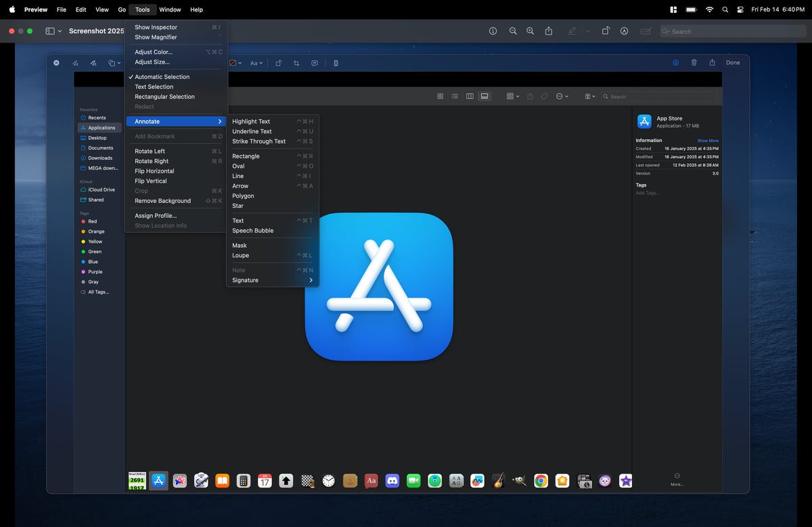Select Arrow from the Annotate submenu
This screenshot has width=812, height=527.
pos(273,186)
